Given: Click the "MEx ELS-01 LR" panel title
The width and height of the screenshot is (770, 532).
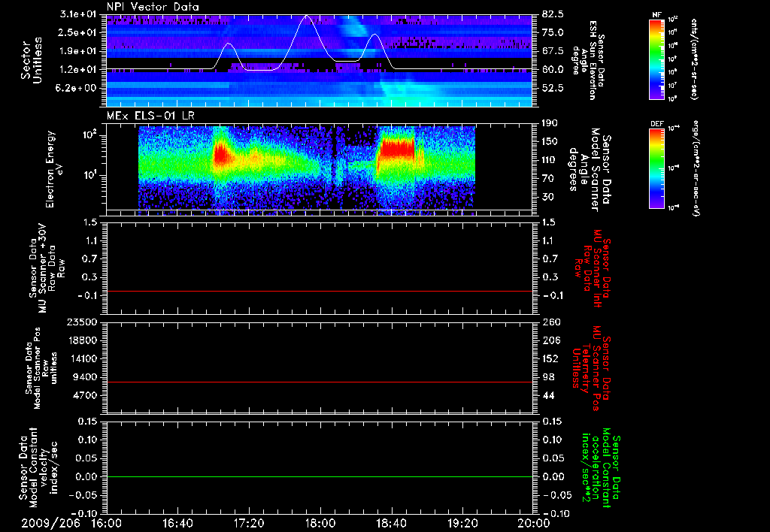Looking at the screenshot, I should [x=150, y=116].
